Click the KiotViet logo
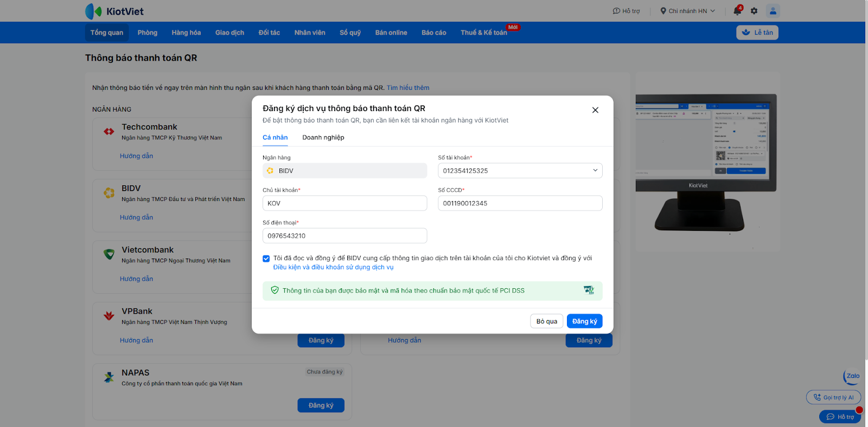The height and width of the screenshot is (427, 868). (114, 11)
